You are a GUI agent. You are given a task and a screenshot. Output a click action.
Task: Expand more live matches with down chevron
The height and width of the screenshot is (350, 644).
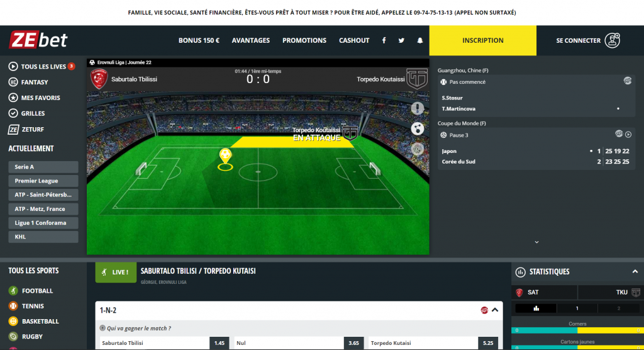536,242
